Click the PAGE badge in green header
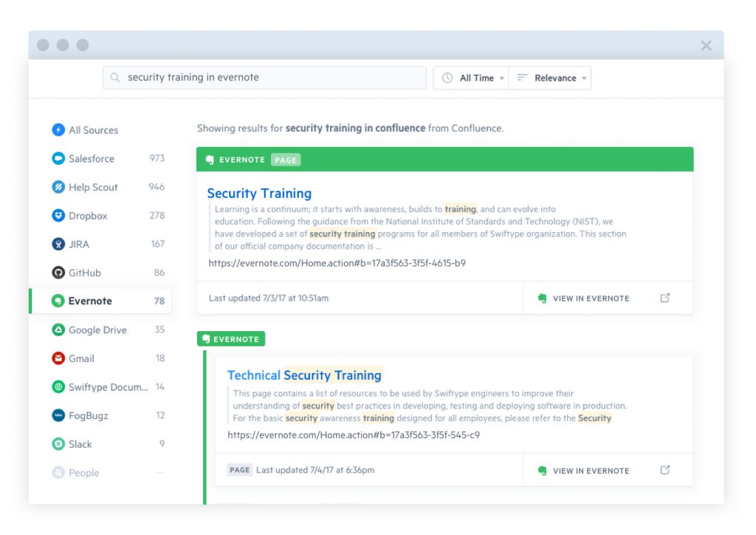The height and width of the screenshot is (535, 756). coord(286,160)
